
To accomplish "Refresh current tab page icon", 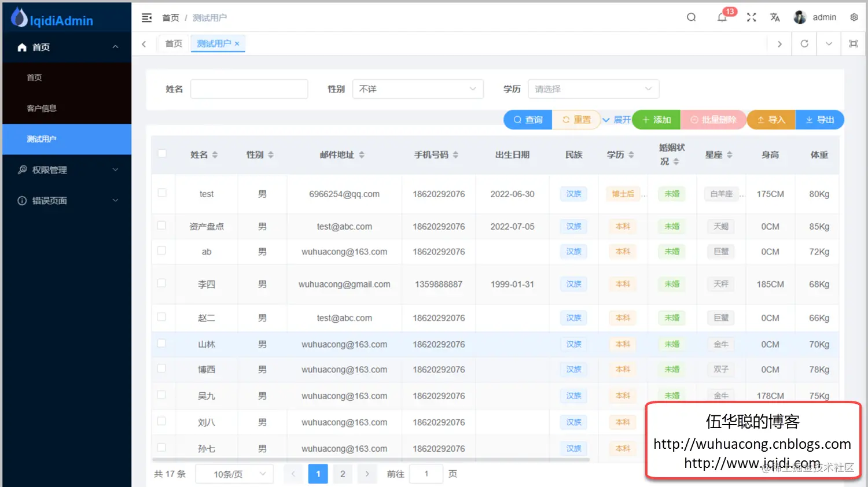I will point(804,43).
